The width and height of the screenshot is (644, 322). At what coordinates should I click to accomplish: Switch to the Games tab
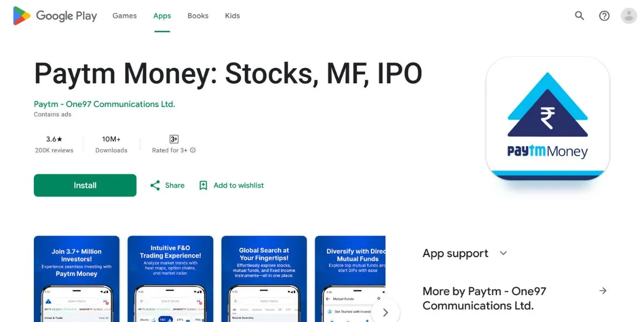(x=125, y=16)
